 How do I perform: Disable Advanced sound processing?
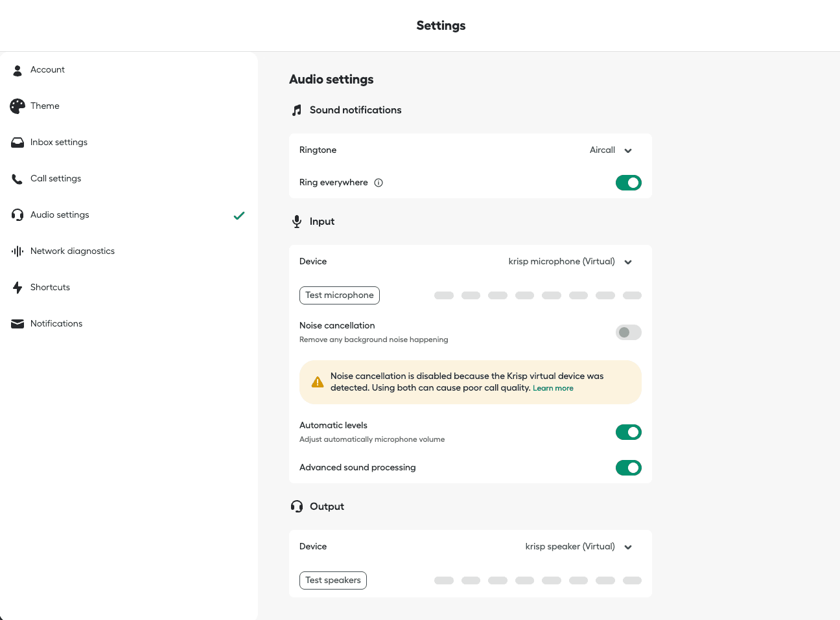[628, 467]
